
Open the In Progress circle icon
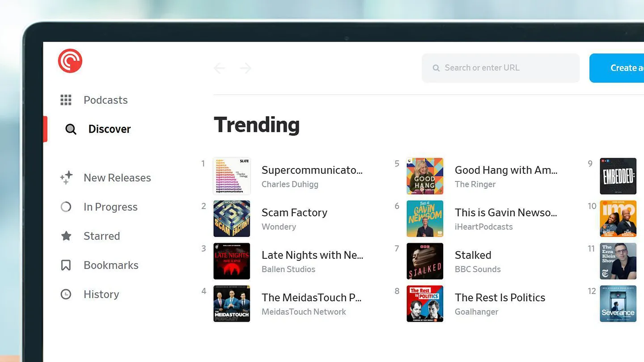(66, 206)
